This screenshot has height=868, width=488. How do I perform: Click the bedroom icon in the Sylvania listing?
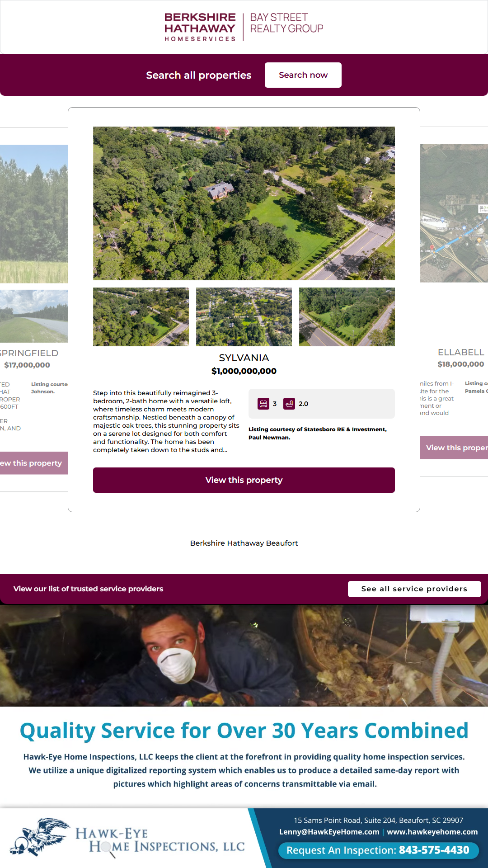pos(263,404)
